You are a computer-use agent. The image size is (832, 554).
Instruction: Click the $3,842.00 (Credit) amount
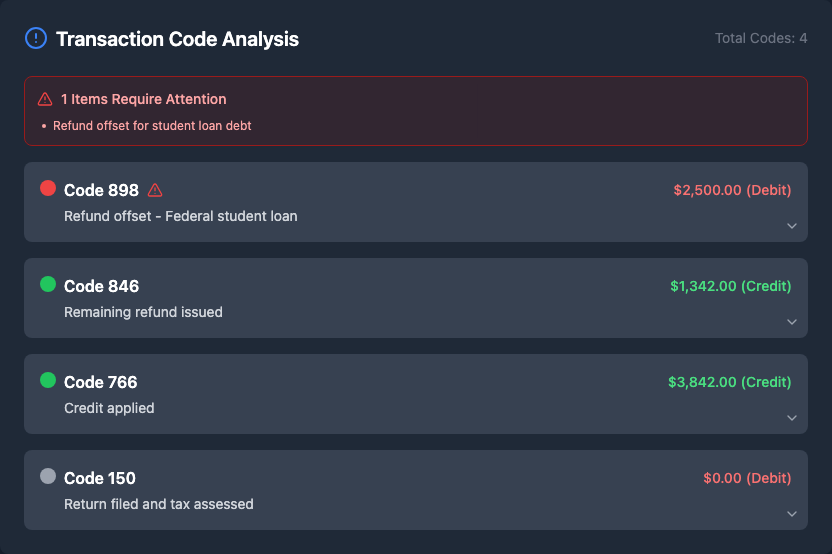tap(729, 382)
